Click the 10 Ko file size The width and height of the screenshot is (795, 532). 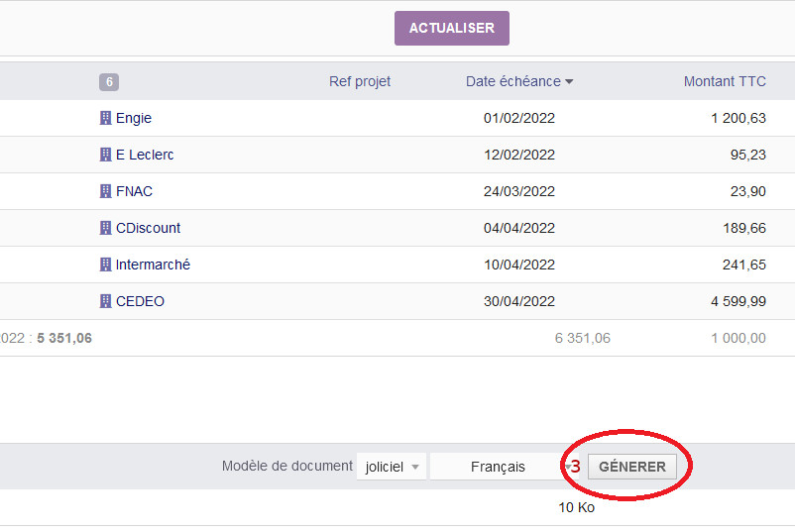(577, 507)
